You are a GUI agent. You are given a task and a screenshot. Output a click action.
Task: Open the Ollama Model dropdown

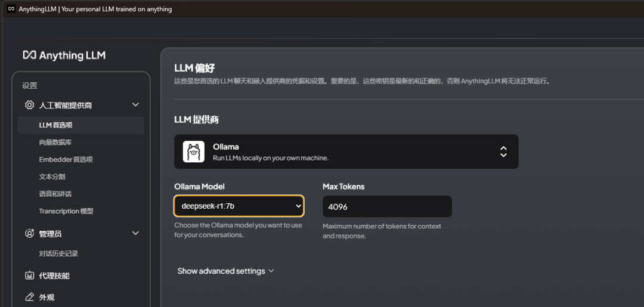click(239, 206)
